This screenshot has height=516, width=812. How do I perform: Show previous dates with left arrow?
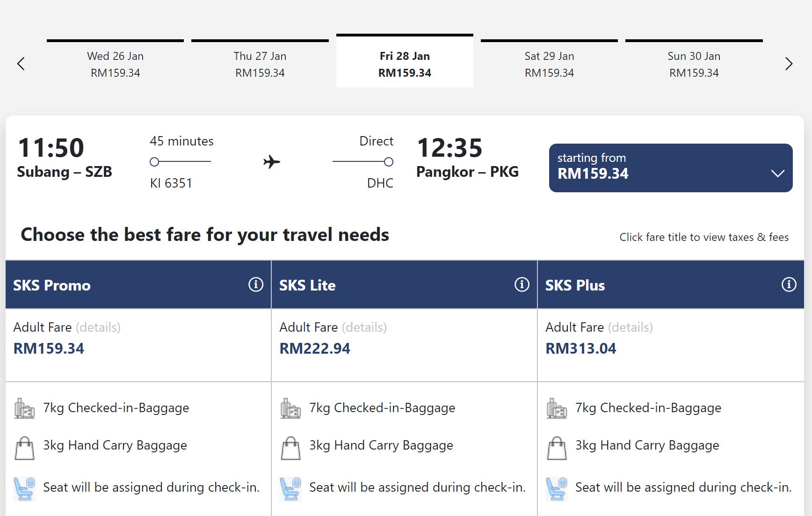coord(21,64)
